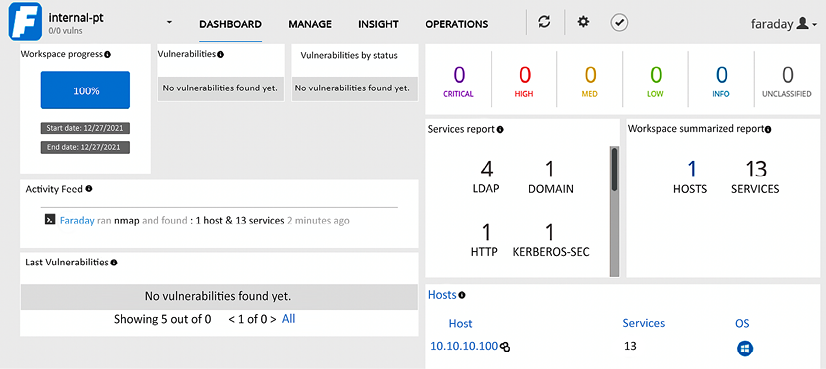This screenshot has width=826, height=369.
Task: Open host 10.10.10.100
Action: pos(464,346)
